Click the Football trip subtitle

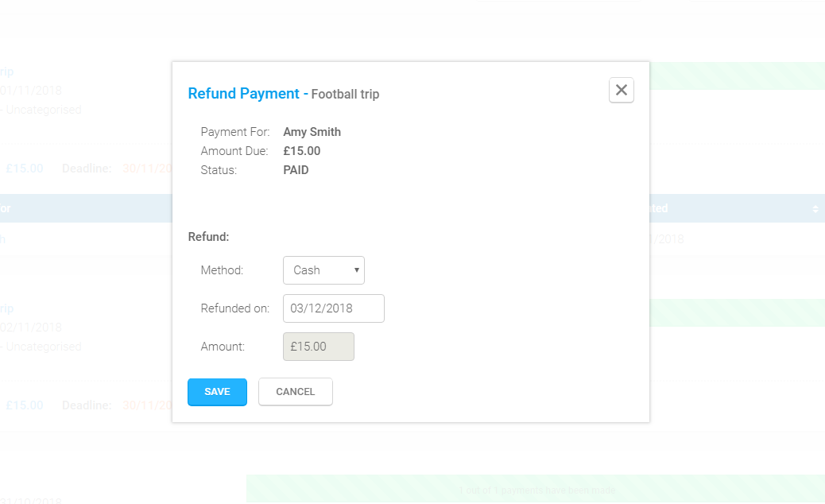click(x=345, y=95)
